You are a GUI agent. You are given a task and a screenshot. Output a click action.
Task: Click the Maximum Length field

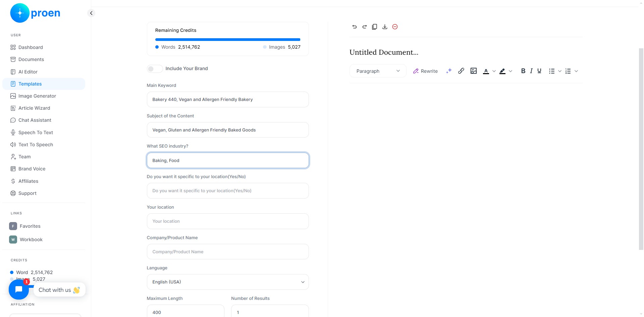pos(185,311)
